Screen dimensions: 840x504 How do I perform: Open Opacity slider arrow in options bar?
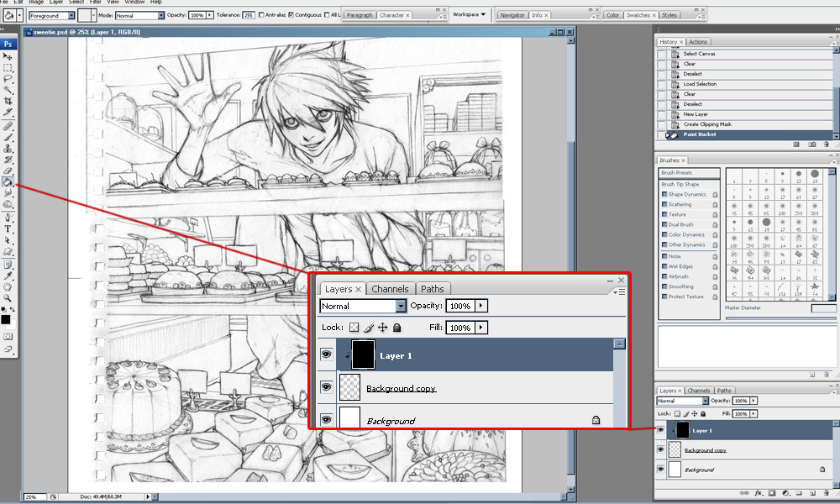coord(210,15)
